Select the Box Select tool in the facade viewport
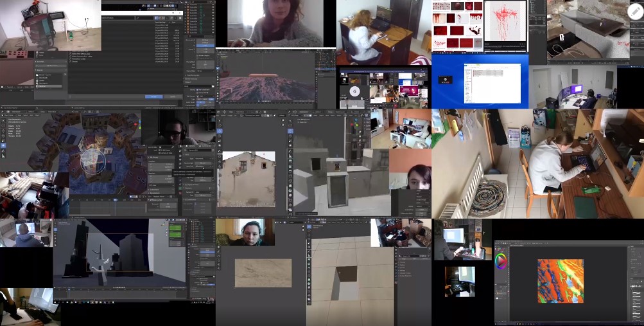644x326 pixels. [220, 121]
